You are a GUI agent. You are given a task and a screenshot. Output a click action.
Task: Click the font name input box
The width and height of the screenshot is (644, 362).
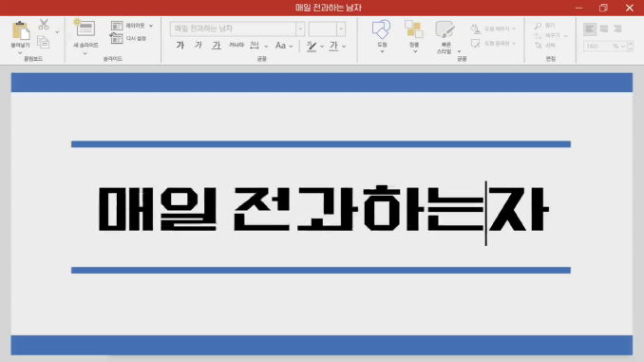coord(233,29)
